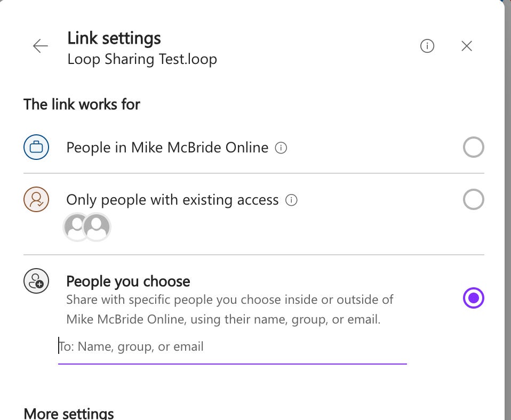This screenshot has width=511, height=420.
Task: Click info icon next to Mike McBride Online
Action: click(281, 148)
